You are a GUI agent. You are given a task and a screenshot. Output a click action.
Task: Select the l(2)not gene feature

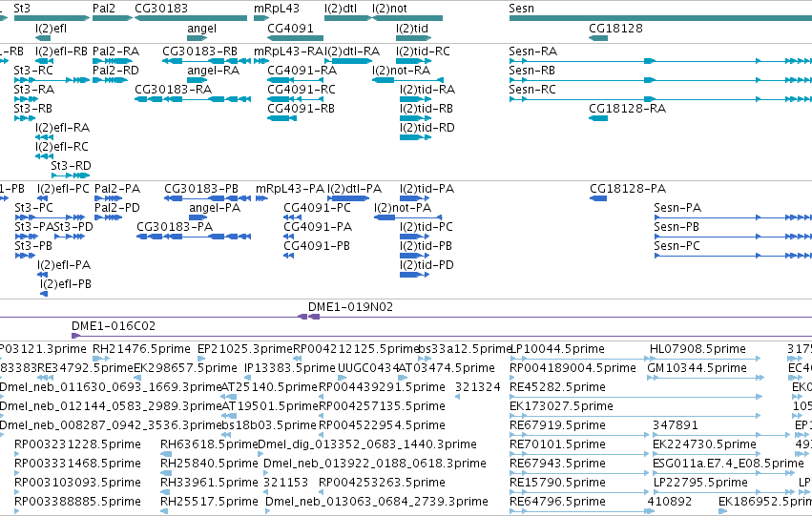[x=407, y=18]
